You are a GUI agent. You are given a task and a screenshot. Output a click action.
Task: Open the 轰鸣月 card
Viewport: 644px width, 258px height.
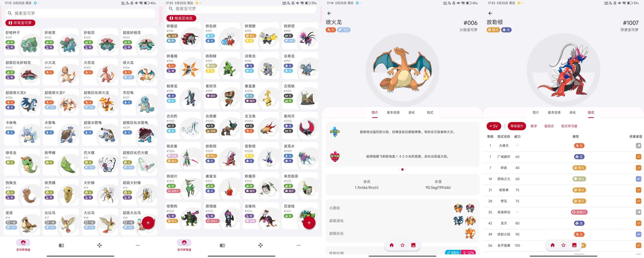click(x=300, y=125)
